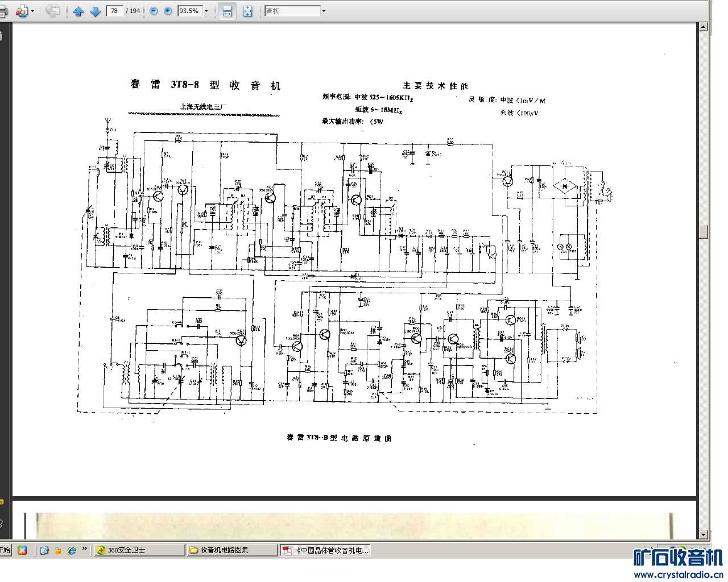Screen dimensions: 728x582
Task: Expand the find box options arrow
Action: (x=324, y=11)
